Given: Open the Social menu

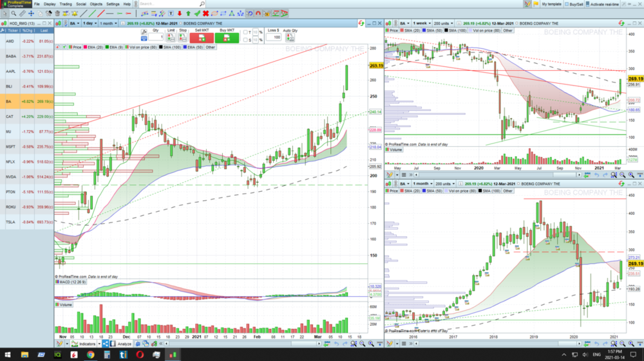Looking at the screenshot, I should click(x=81, y=4).
